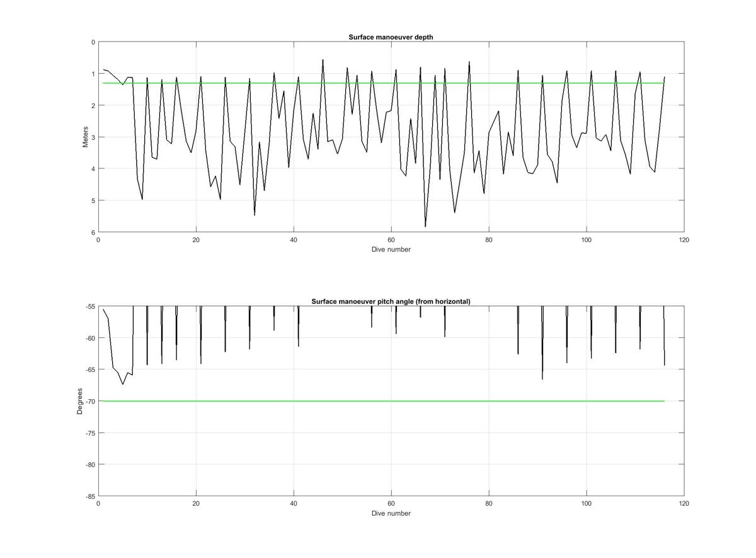Click the green -70 degree line in the pitch plot
Viewport: 756px width, 558px height.
384,401
